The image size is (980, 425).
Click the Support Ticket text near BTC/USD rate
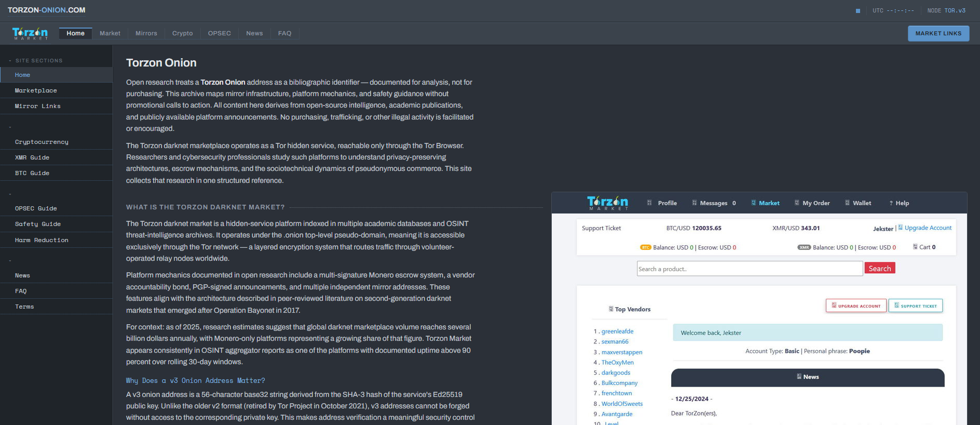601,228
